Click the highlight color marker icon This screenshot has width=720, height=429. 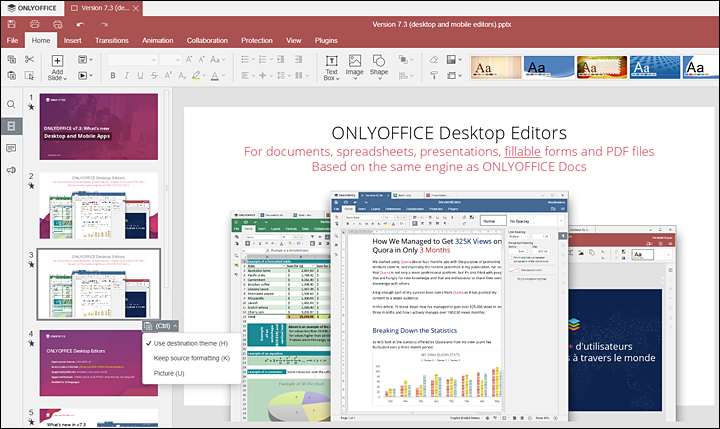196,75
